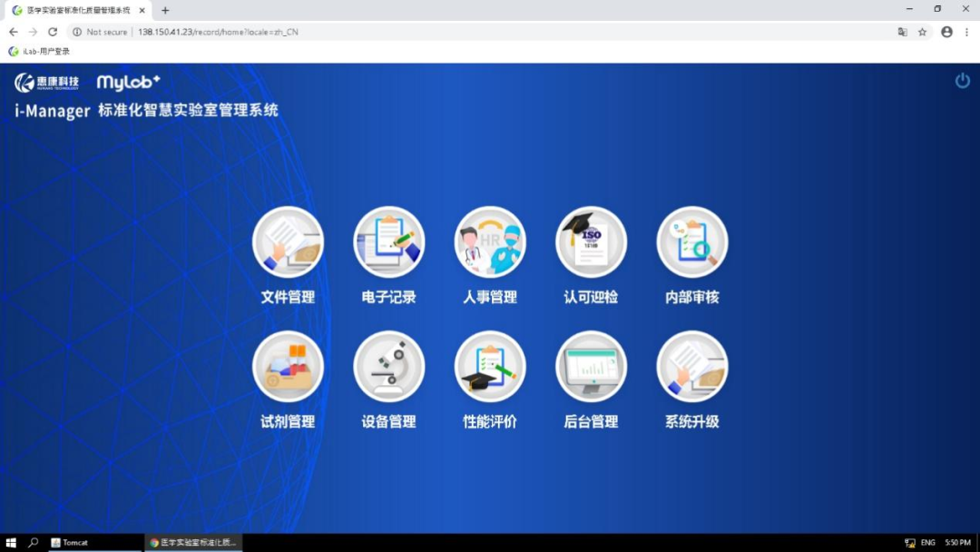The height and width of the screenshot is (552, 980).
Task: Close the 医学实验室 browser tab
Action: tap(142, 10)
